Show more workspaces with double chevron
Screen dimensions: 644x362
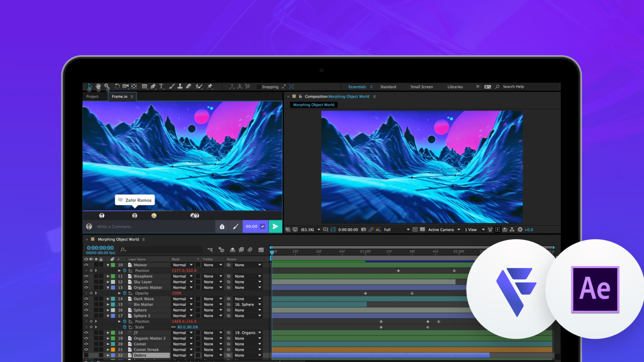pyautogui.click(x=477, y=86)
